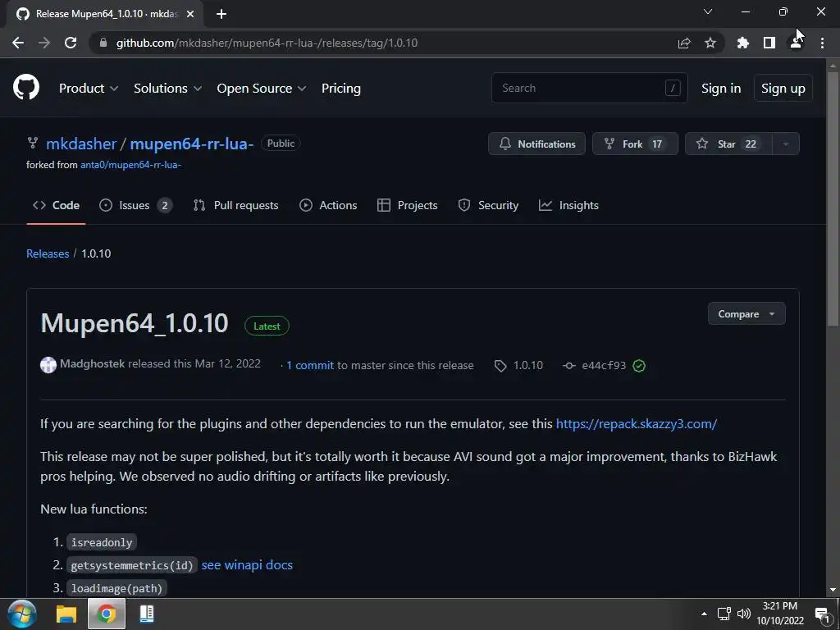Switch to the Insights tab
The height and width of the screenshot is (630, 840).
point(569,205)
